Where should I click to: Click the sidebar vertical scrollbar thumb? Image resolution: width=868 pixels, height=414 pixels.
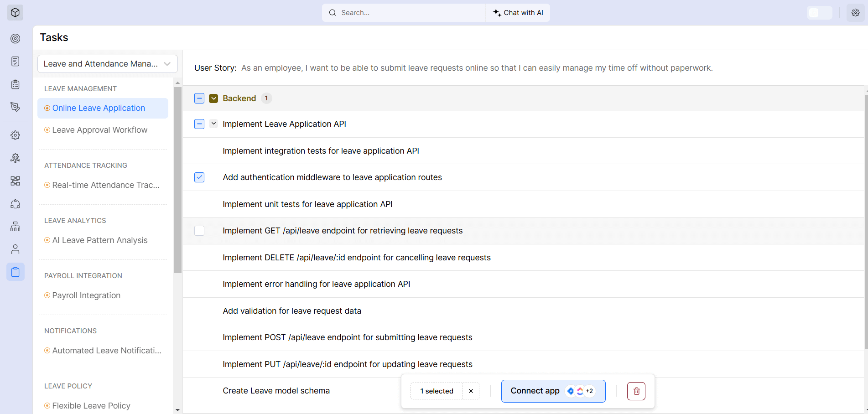tap(177, 180)
